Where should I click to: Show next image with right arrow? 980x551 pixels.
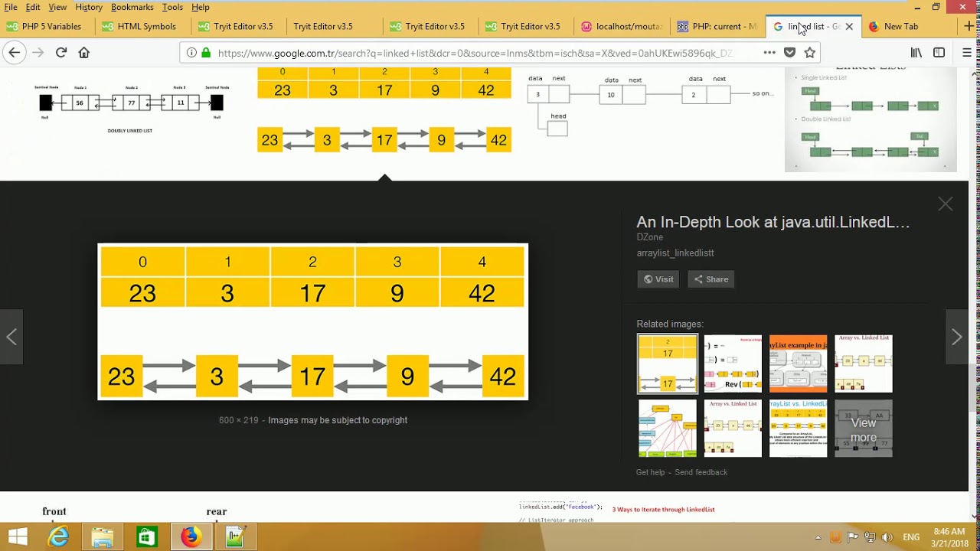click(x=957, y=337)
